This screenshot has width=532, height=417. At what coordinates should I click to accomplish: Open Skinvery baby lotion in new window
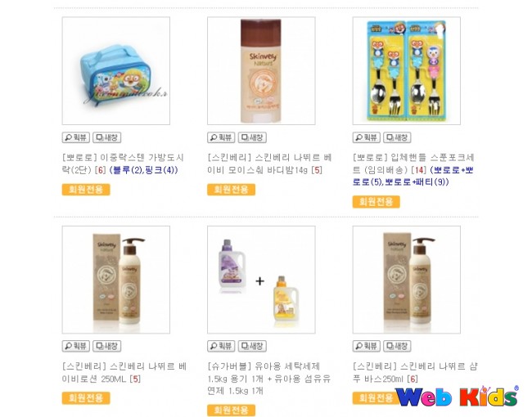pyautogui.click(x=107, y=346)
